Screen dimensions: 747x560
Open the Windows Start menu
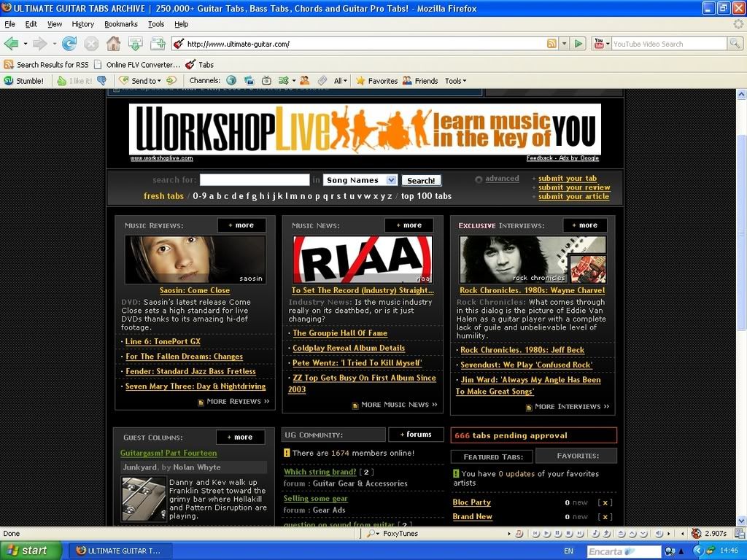[x=31, y=551]
